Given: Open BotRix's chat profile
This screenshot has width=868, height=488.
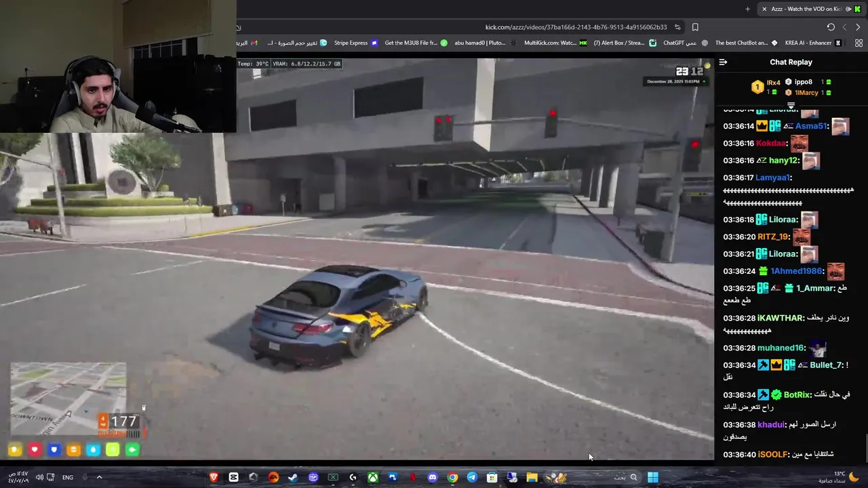Looking at the screenshot, I should pos(796,394).
